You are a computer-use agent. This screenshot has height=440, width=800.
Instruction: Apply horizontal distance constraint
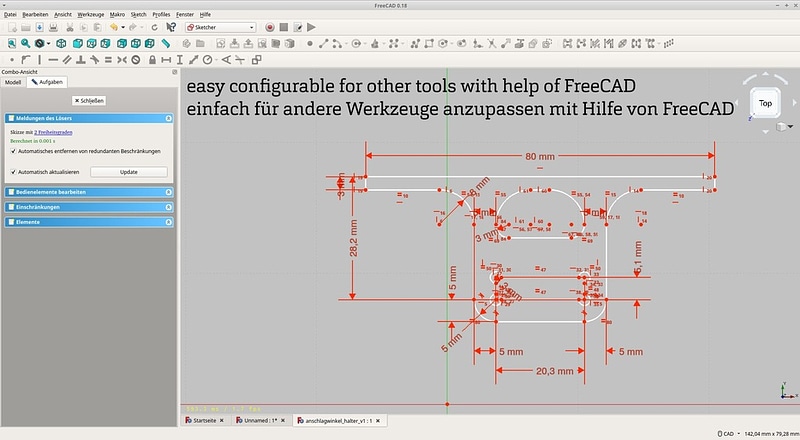pos(166,60)
